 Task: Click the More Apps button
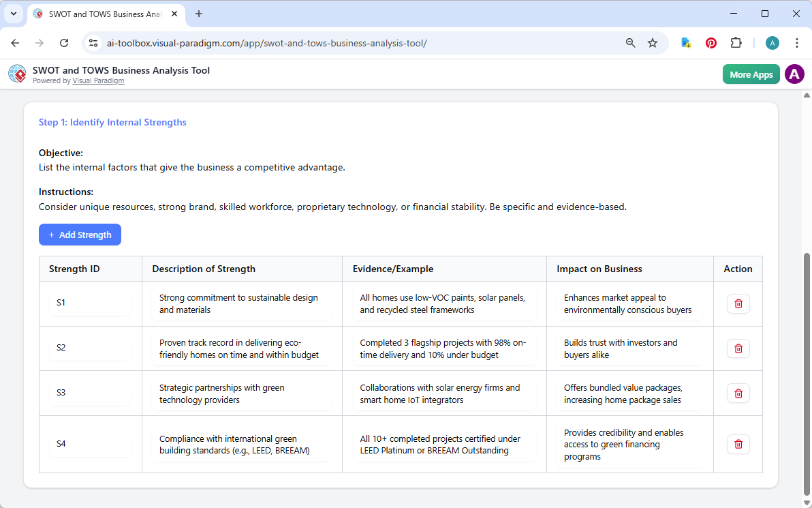[751, 74]
